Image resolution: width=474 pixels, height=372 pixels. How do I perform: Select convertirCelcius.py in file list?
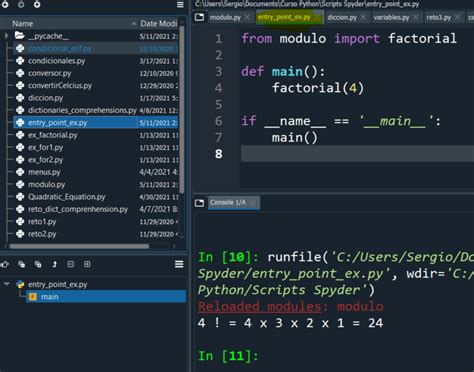[96, 85]
